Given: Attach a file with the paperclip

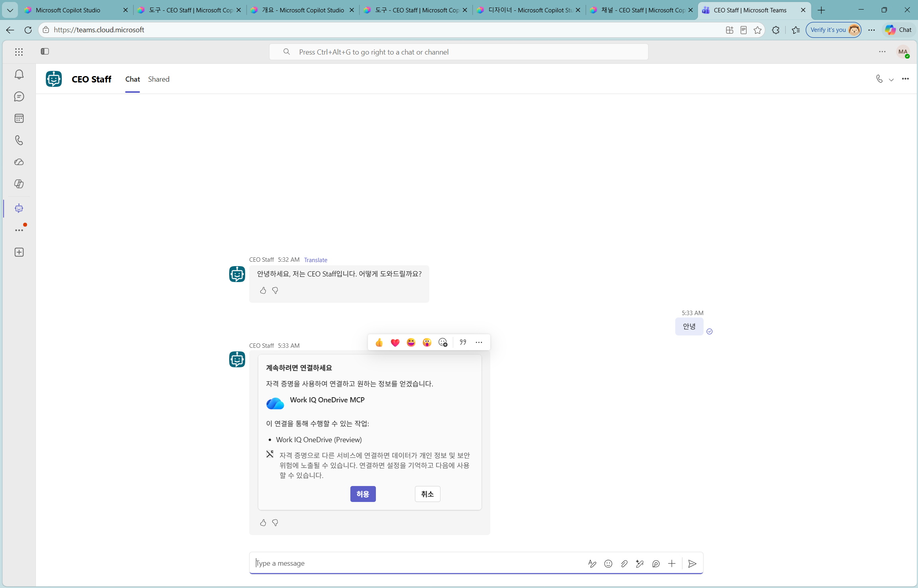Looking at the screenshot, I should [x=624, y=564].
